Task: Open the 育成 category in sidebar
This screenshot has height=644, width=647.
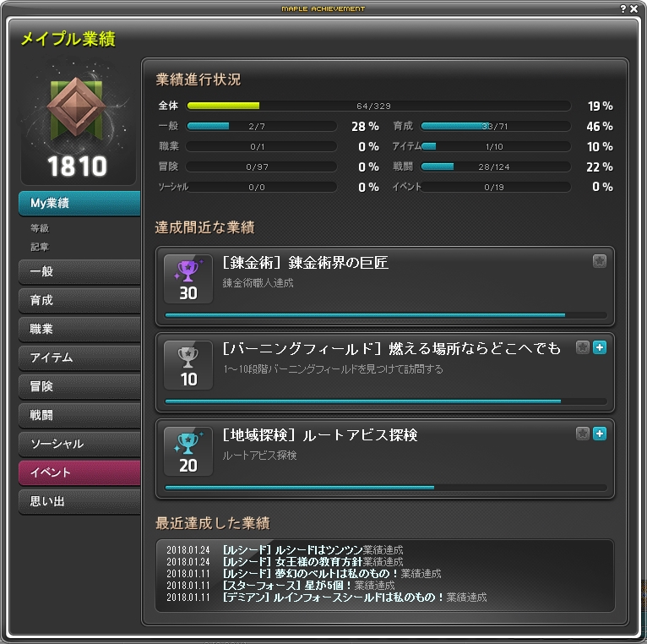Action: tap(79, 300)
